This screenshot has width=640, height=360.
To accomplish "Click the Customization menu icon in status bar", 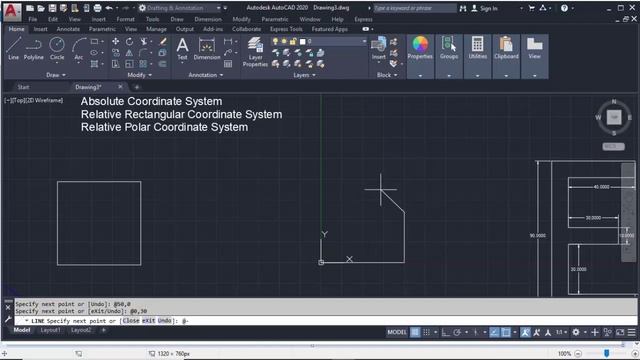I will (x=631, y=332).
